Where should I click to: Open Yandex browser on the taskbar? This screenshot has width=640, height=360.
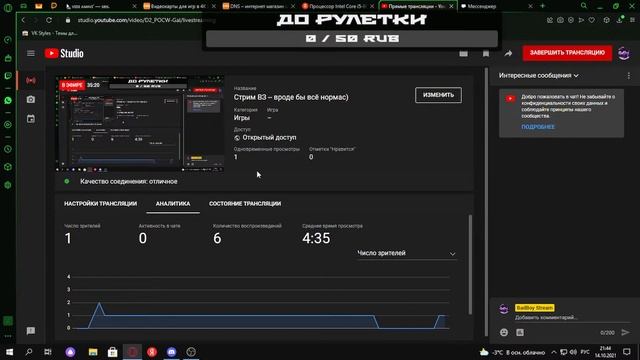152,352
